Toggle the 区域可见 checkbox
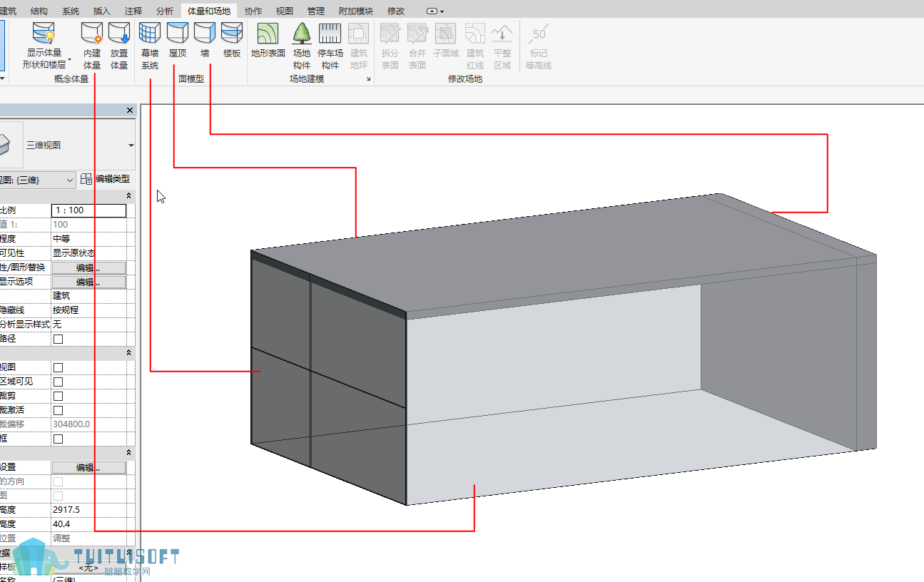924x582 pixels. 59,382
